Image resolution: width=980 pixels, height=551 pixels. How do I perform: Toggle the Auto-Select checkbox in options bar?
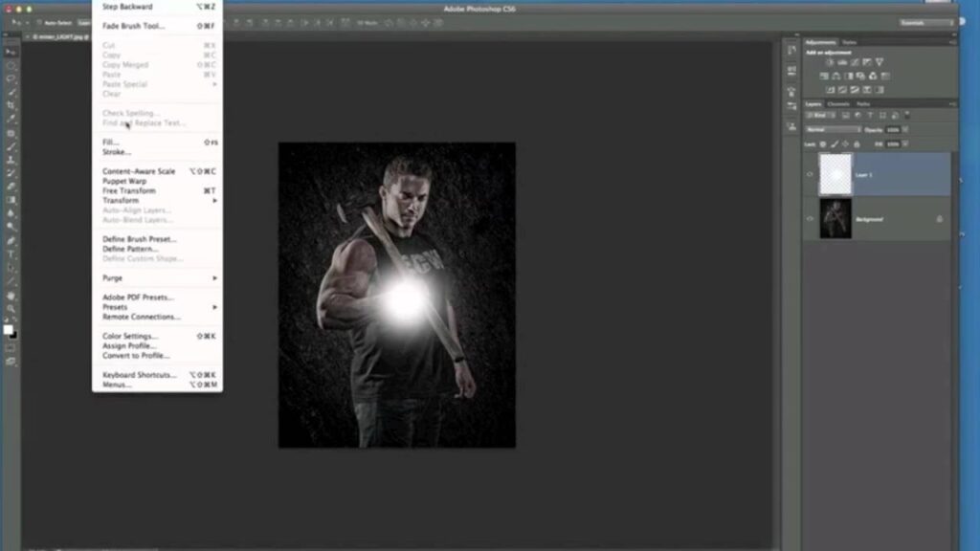point(40,22)
